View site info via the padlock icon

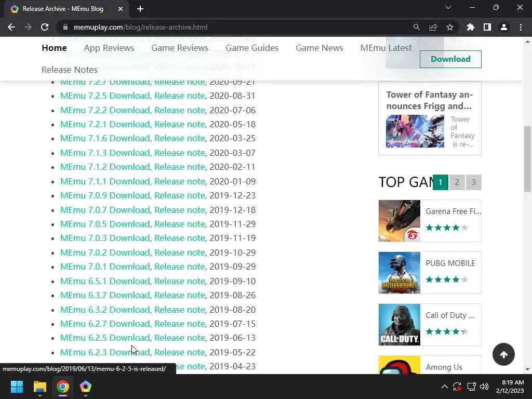coord(65,27)
